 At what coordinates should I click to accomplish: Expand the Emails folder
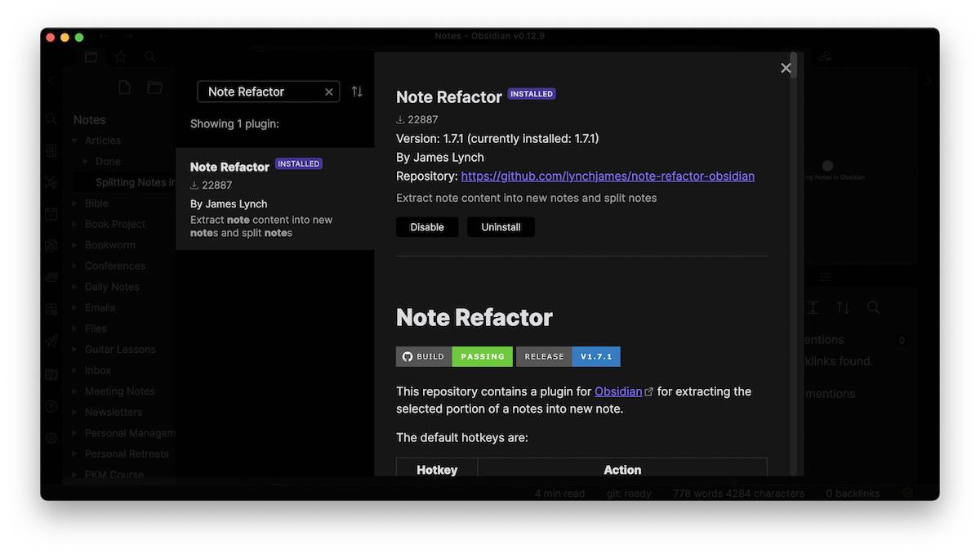click(x=74, y=308)
